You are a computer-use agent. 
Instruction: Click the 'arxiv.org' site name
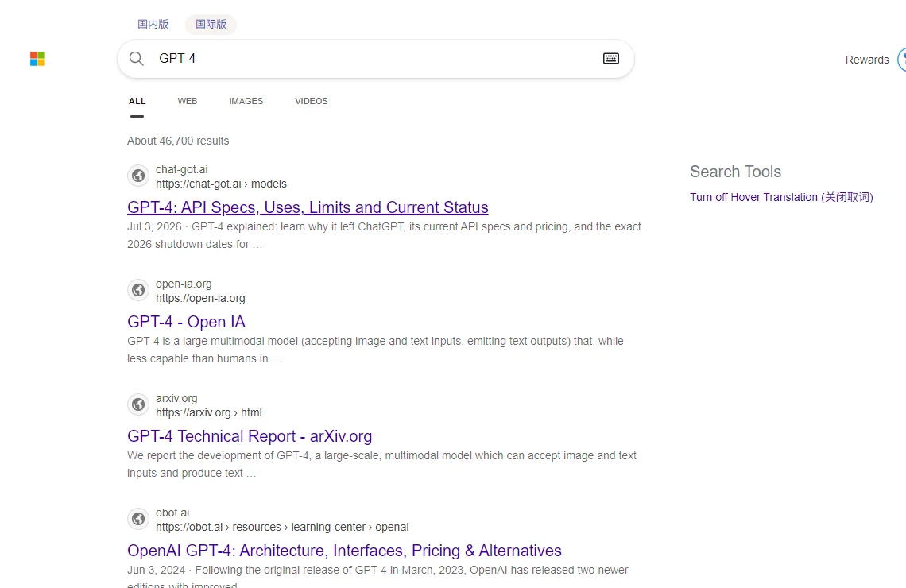click(x=176, y=398)
